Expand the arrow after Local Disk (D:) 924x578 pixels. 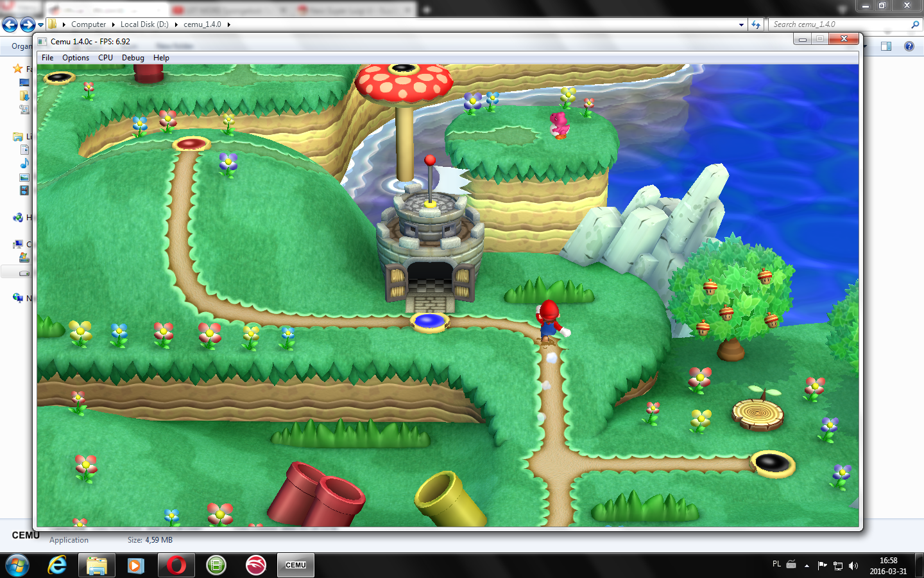tap(176, 24)
